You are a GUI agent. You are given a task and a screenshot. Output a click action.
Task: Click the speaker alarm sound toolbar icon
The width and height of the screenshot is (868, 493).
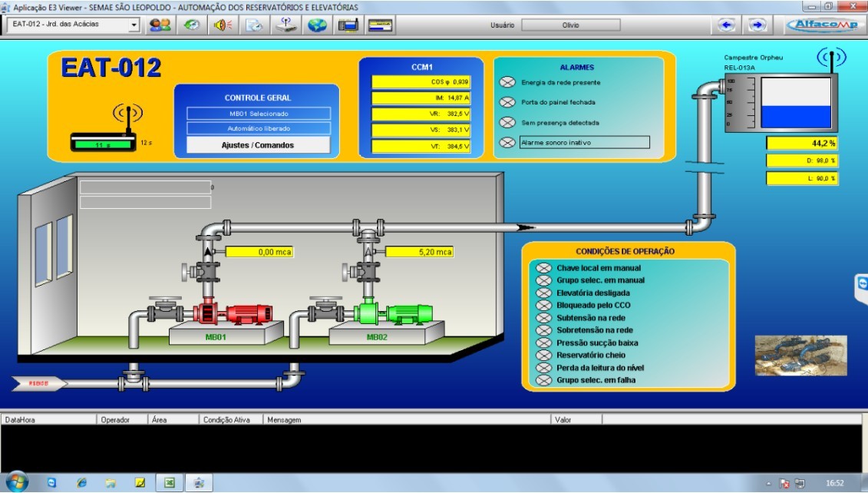(223, 25)
